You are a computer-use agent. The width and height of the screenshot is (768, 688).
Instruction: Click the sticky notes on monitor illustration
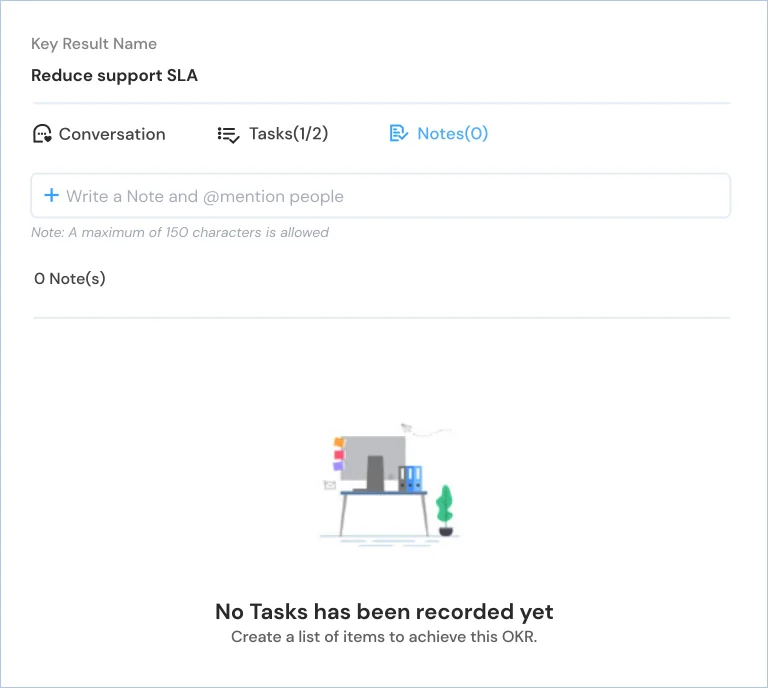tap(339, 454)
